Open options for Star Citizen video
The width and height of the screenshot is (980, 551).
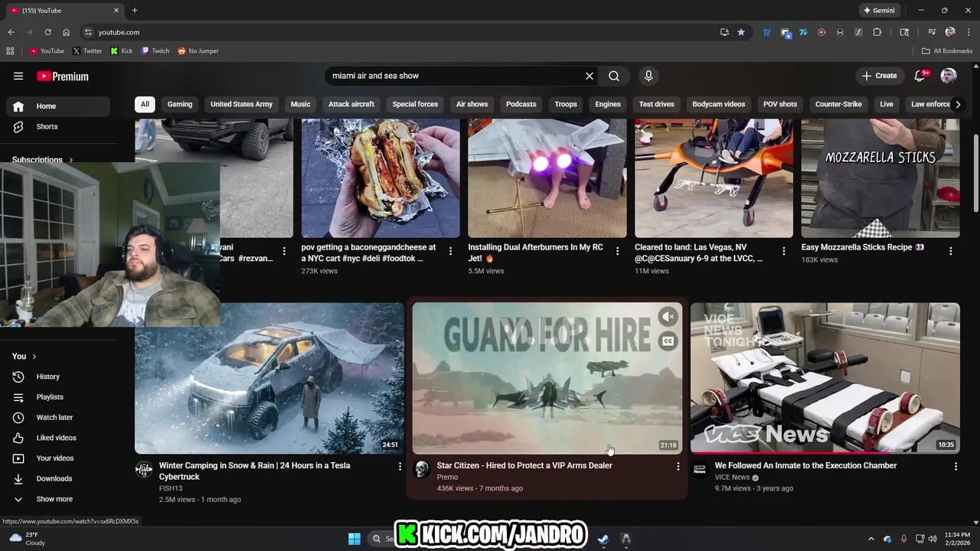tap(678, 466)
